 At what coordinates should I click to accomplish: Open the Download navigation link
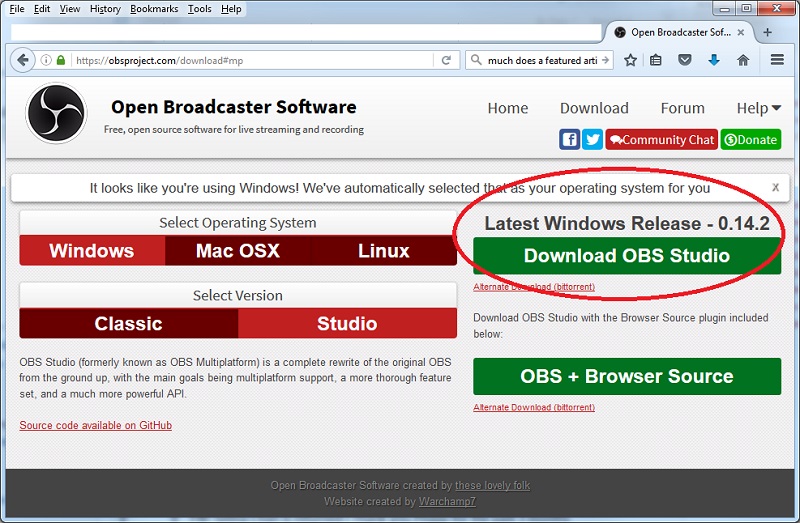click(594, 108)
